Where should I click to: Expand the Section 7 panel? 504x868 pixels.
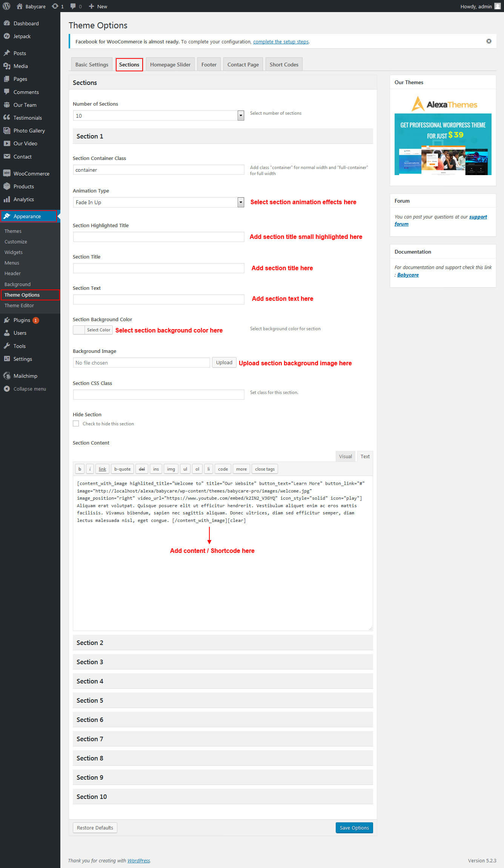pyautogui.click(x=223, y=739)
